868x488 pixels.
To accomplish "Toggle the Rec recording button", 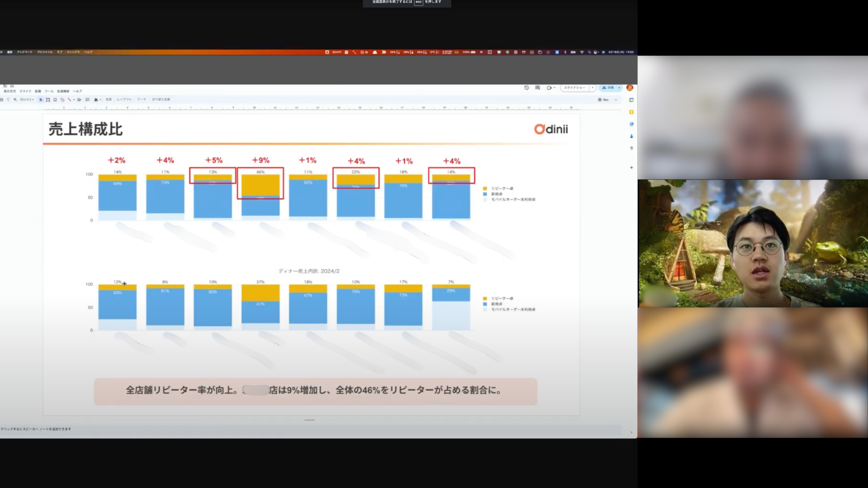I will [603, 100].
